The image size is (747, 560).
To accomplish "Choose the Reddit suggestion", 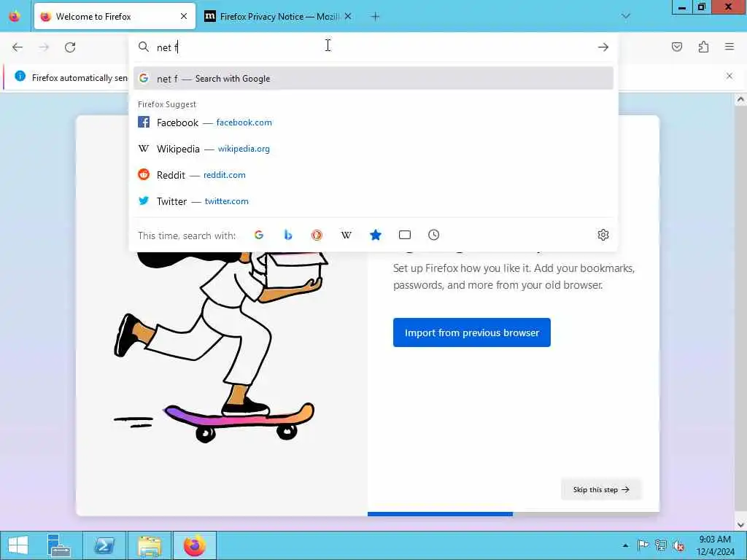I will [373, 175].
